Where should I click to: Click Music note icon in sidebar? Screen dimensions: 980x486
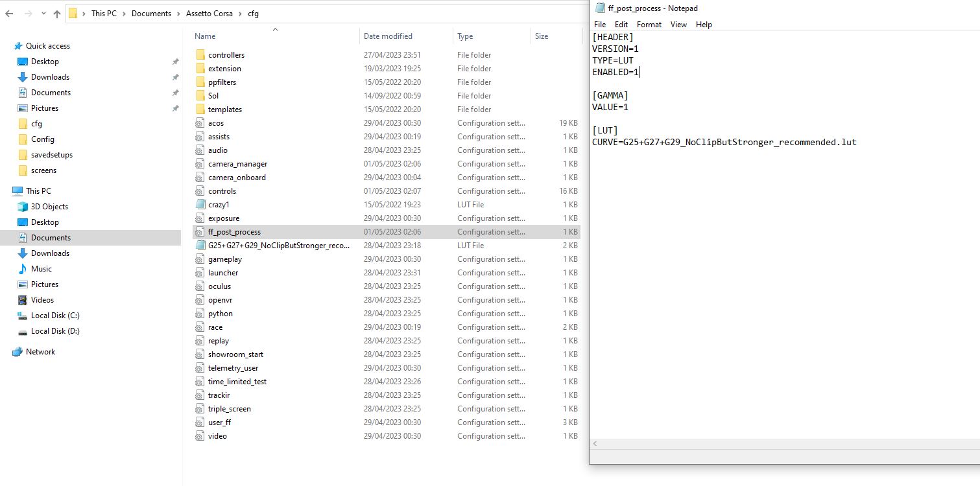[23, 269]
